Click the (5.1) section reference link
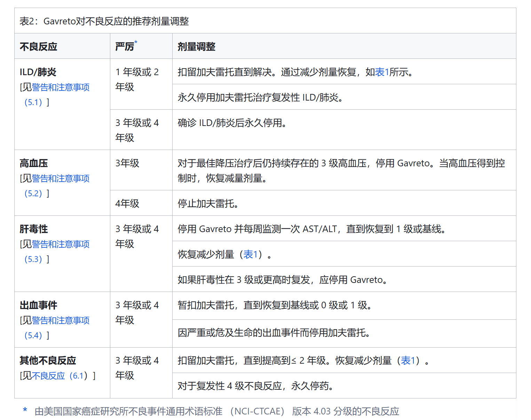The image size is (531, 420). click(33, 102)
